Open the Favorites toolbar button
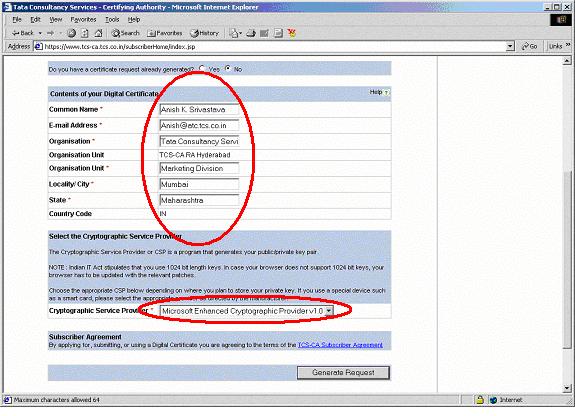Viewport: 575px width, 416px height. [164, 33]
